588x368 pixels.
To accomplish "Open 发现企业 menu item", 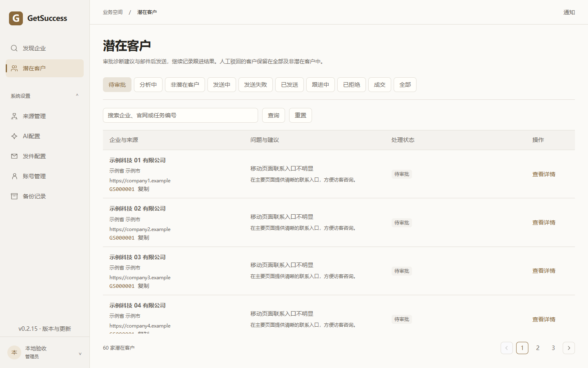I will [x=45, y=48].
